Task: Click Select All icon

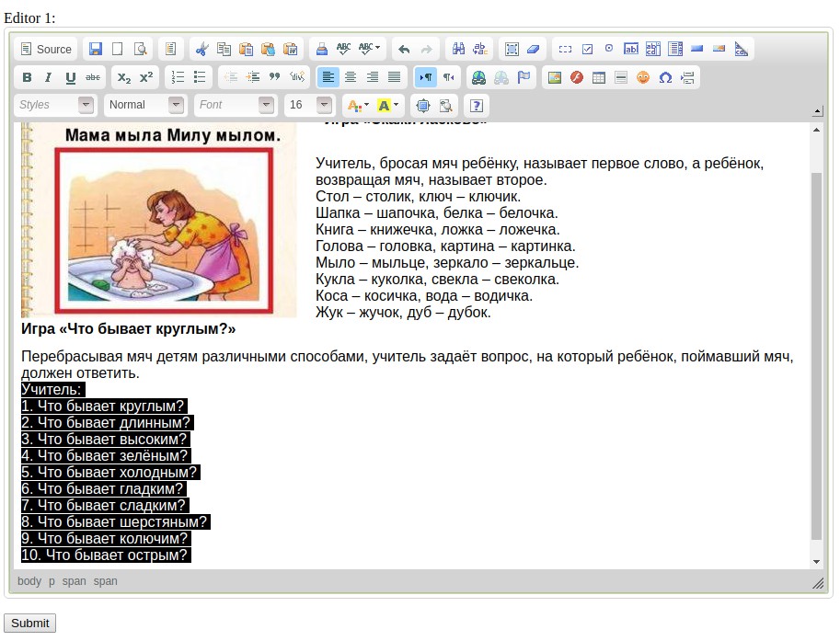Action: click(x=512, y=50)
